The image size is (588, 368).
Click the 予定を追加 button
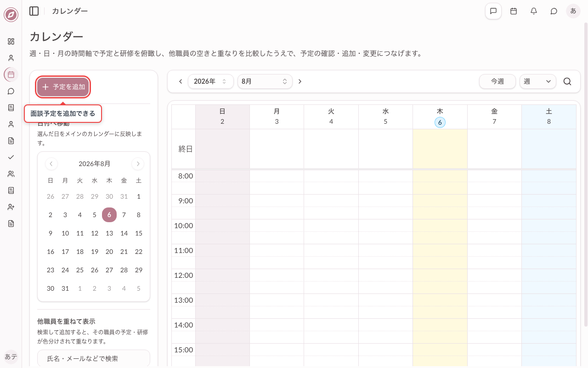click(63, 87)
